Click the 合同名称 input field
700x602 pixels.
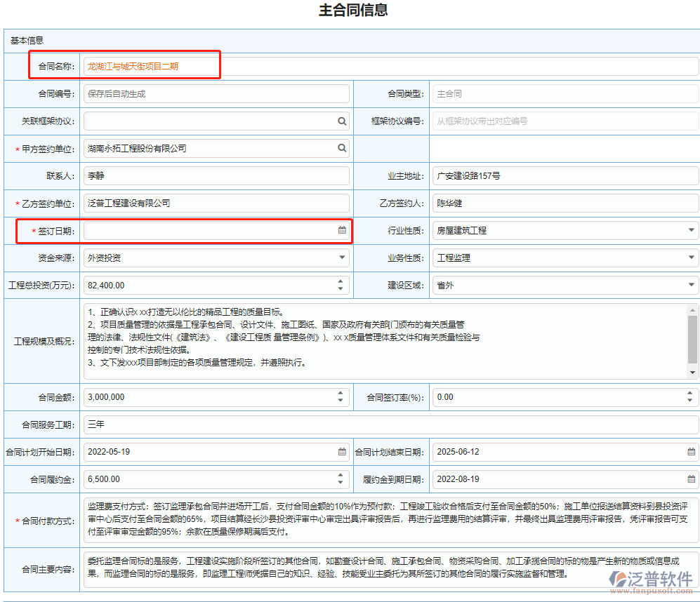[x=390, y=67]
